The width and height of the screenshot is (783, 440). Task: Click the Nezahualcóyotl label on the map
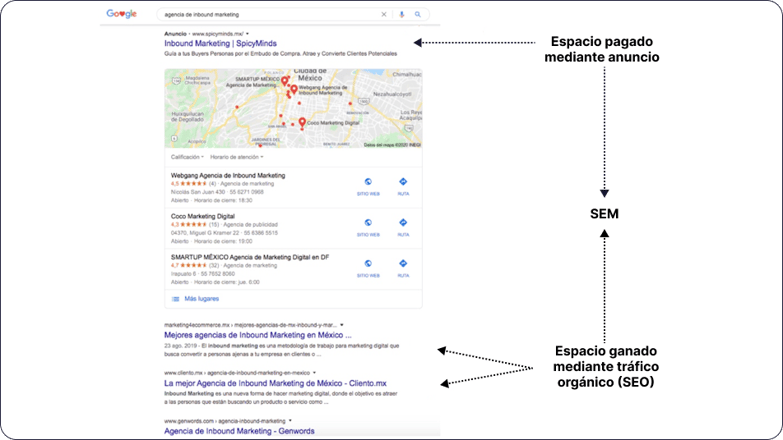[392, 94]
